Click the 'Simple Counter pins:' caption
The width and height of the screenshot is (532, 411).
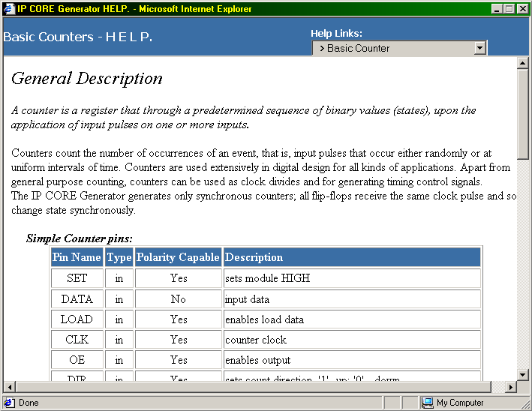[x=80, y=238]
